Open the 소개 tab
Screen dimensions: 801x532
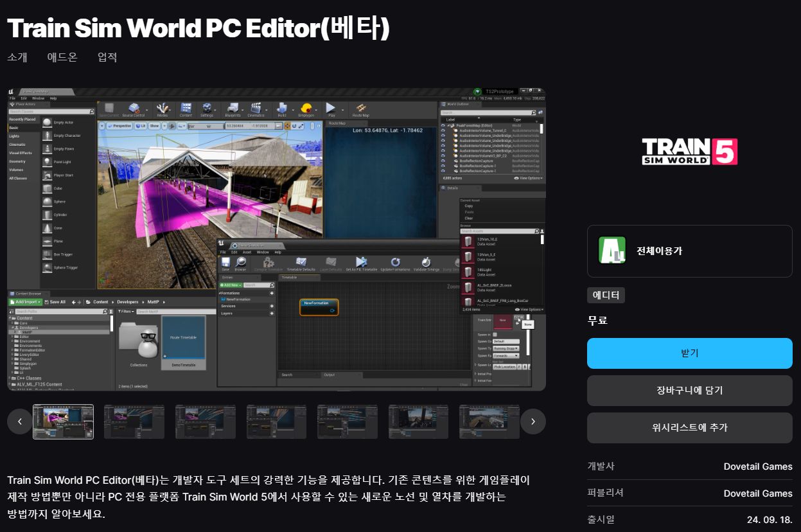tap(17, 57)
